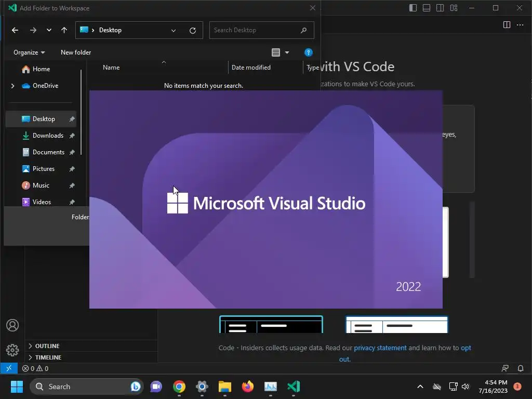The height and width of the screenshot is (399, 532).
Task: Open Downloads quick access folder
Action: 47,136
